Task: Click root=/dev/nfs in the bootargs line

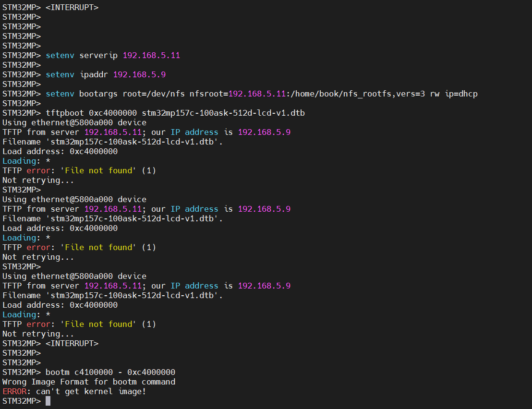Action: click(154, 94)
